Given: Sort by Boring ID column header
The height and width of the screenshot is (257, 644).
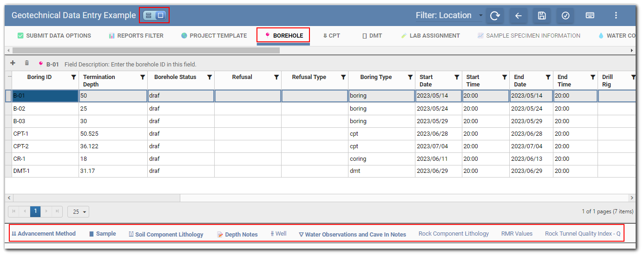Looking at the screenshot, I should pyautogui.click(x=39, y=77).
